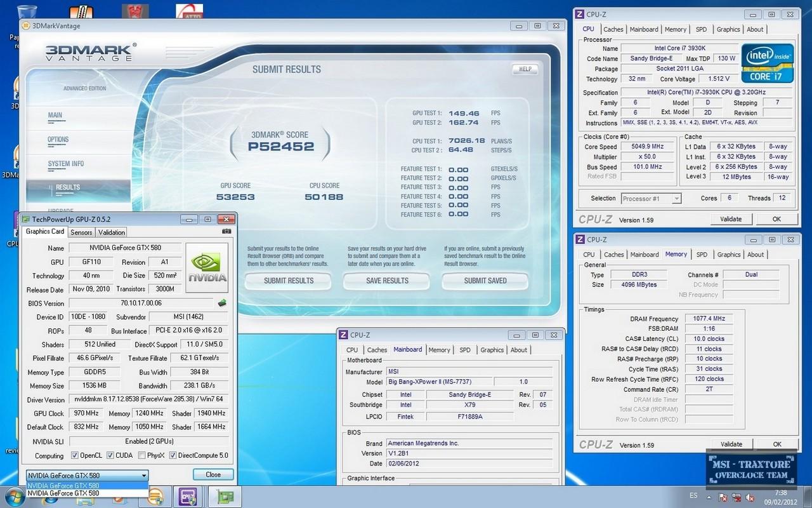This screenshot has width=812, height=508.
Task: Select the highlighted NVIDIA GeForce GTX 580 option
Action: (87, 486)
